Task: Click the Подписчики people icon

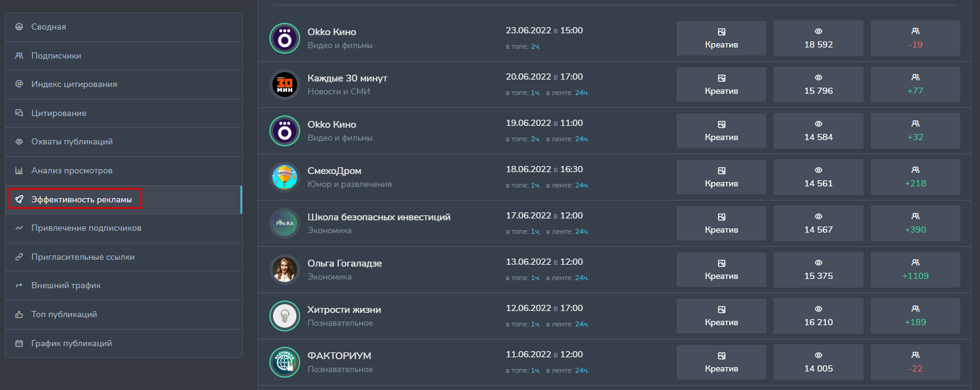Action: tap(19, 56)
